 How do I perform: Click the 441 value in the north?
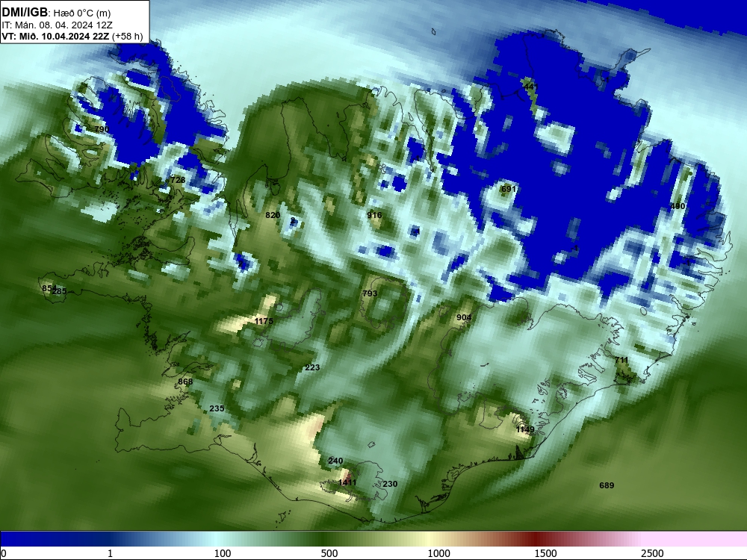coord(530,87)
